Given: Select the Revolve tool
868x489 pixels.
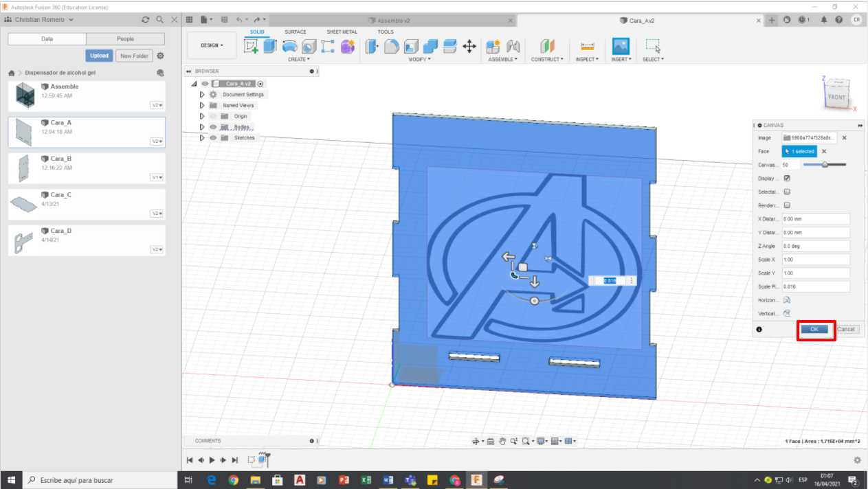Looking at the screenshot, I should click(289, 46).
